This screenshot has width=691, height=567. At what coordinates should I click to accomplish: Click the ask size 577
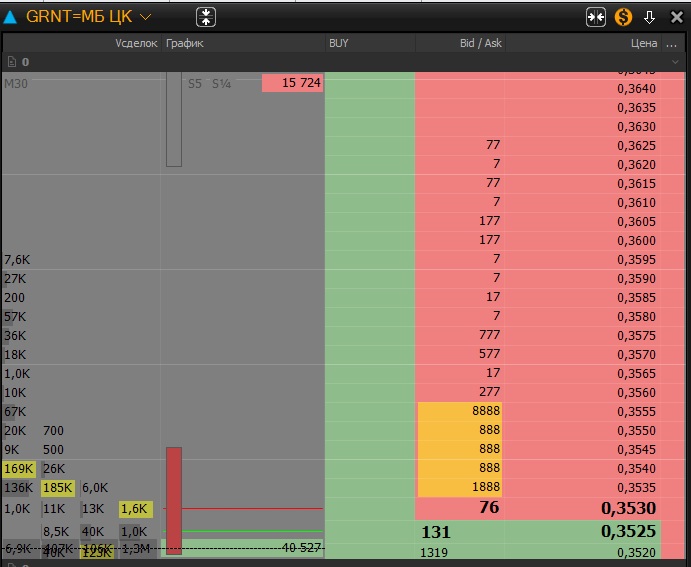pos(490,354)
